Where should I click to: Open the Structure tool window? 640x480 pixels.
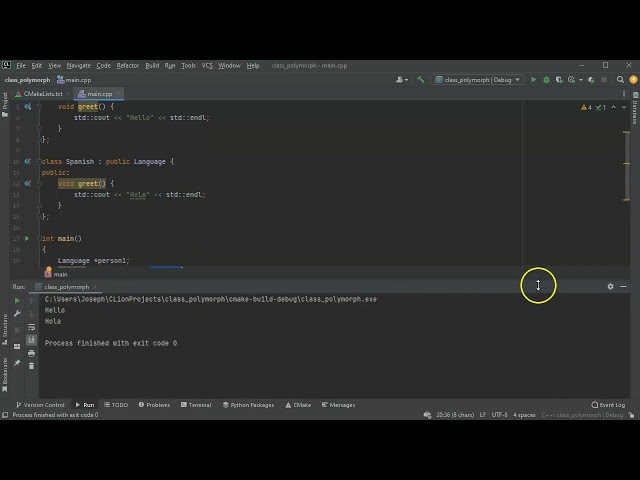click(5, 330)
